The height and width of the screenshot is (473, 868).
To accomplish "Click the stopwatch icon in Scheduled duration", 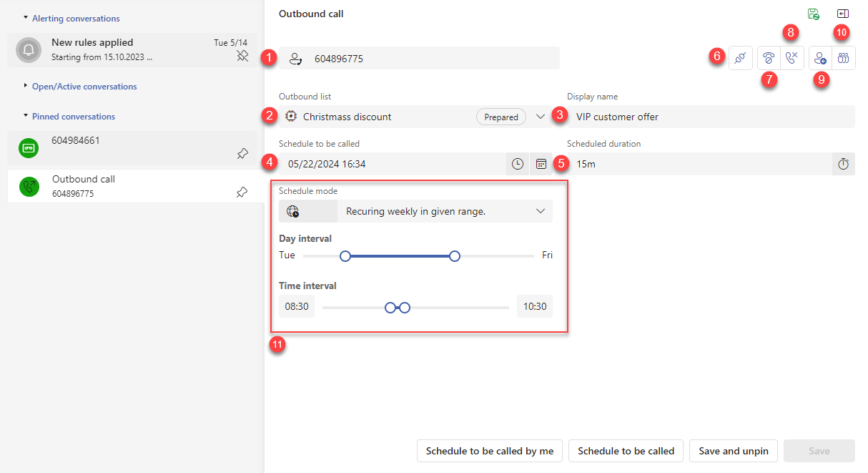I will click(844, 164).
